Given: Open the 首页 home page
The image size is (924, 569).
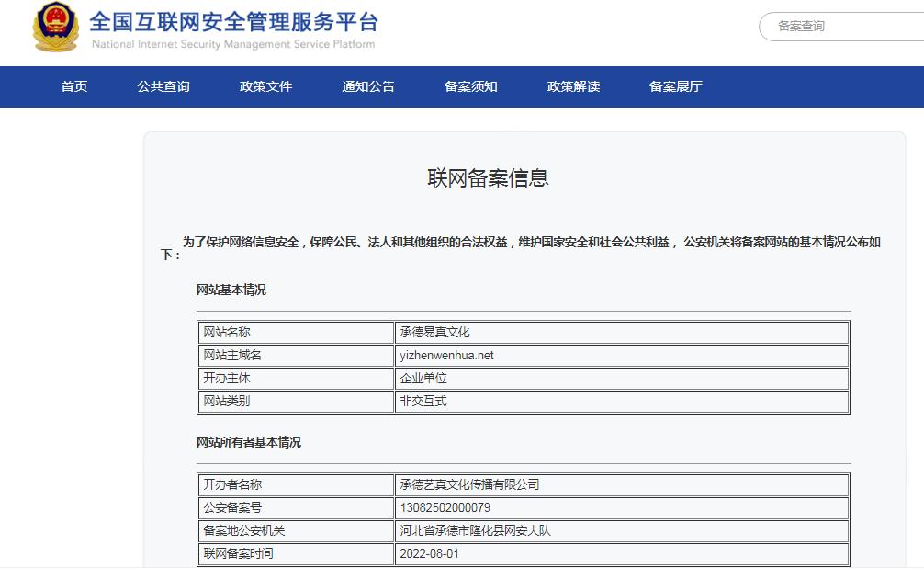Looking at the screenshot, I should [x=73, y=86].
